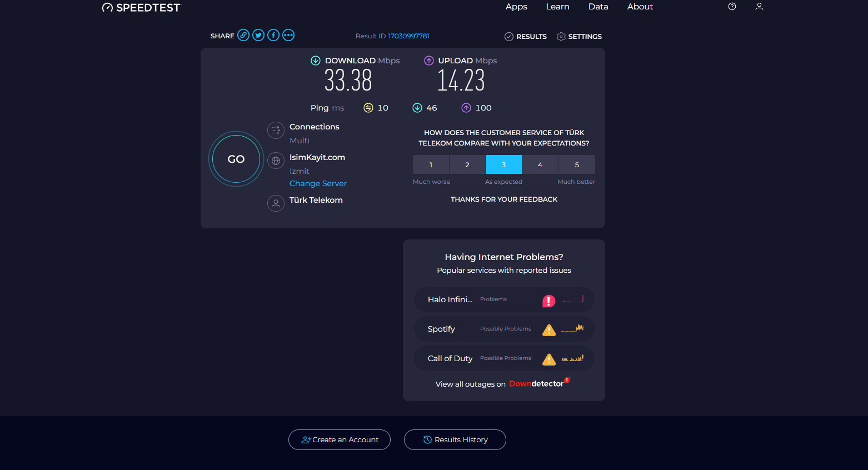Image resolution: width=868 pixels, height=470 pixels.
Task: Open the Apps menu
Action: (x=516, y=7)
